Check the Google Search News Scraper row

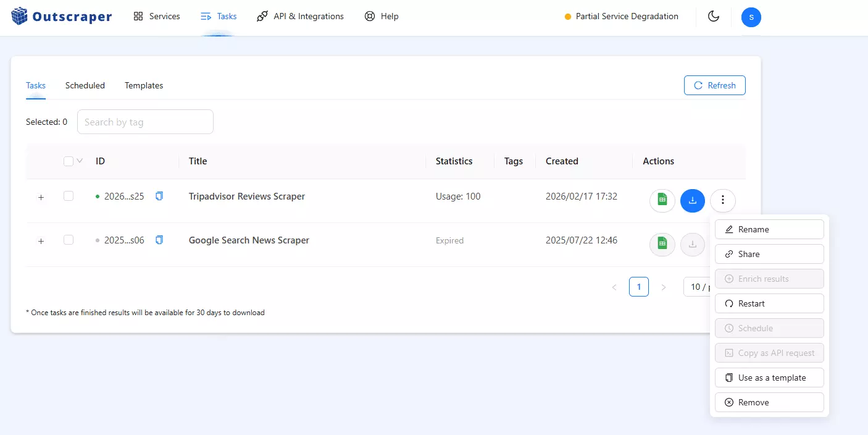coord(69,240)
